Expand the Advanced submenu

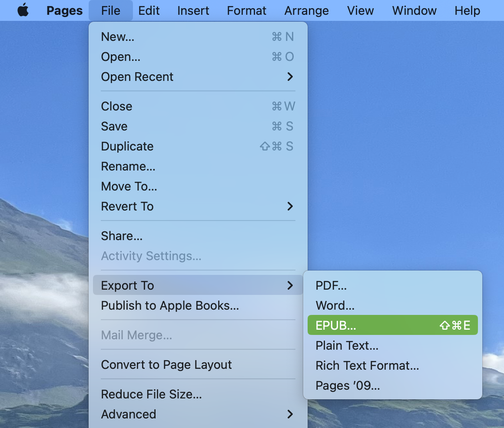coord(198,414)
